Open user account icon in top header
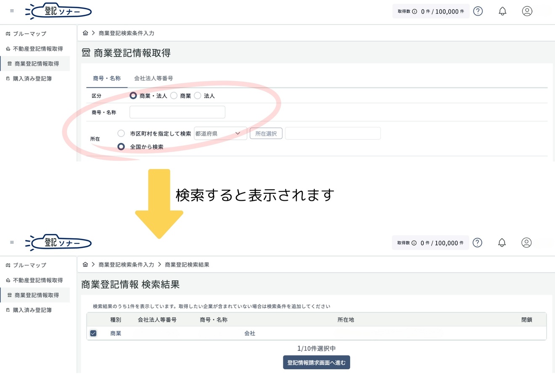Viewport: 555px width, 392px height. pyautogui.click(x=527, y=11)
